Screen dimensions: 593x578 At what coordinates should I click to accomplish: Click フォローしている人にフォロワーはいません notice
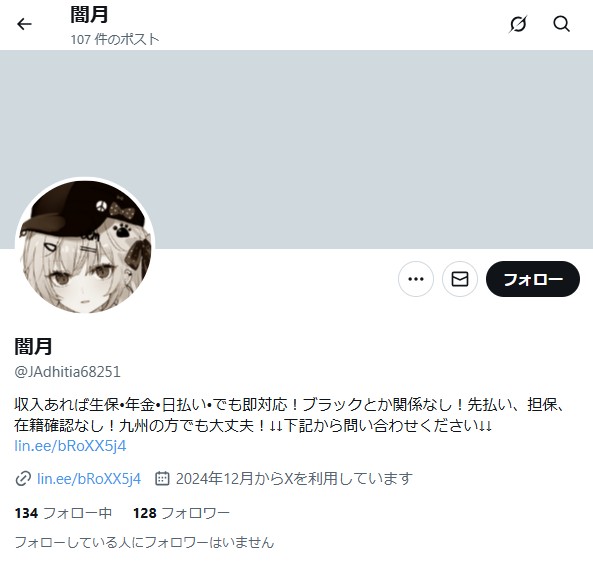pos(144,542)
